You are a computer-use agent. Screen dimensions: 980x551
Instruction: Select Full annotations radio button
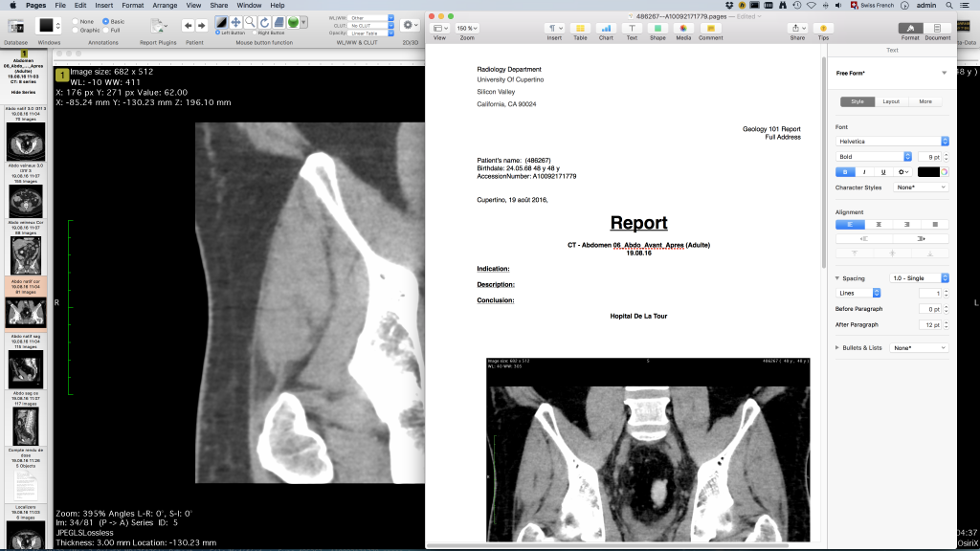click(x=105, y=30)
